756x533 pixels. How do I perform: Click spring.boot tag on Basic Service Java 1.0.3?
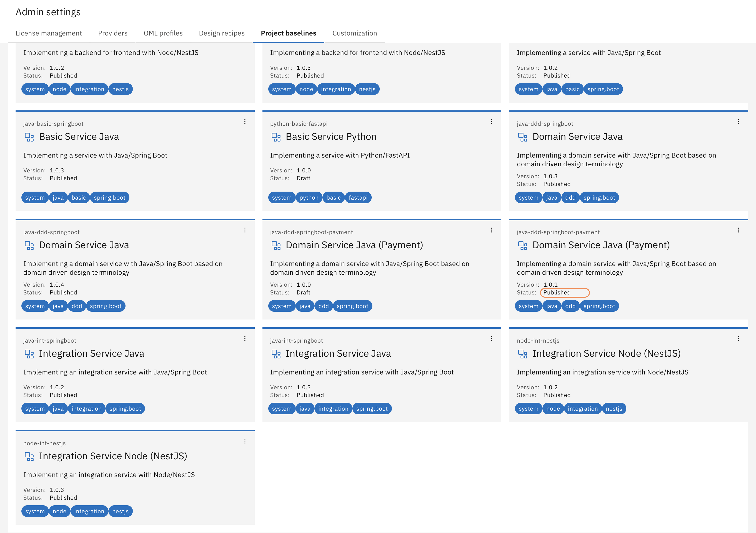(110, 198)
